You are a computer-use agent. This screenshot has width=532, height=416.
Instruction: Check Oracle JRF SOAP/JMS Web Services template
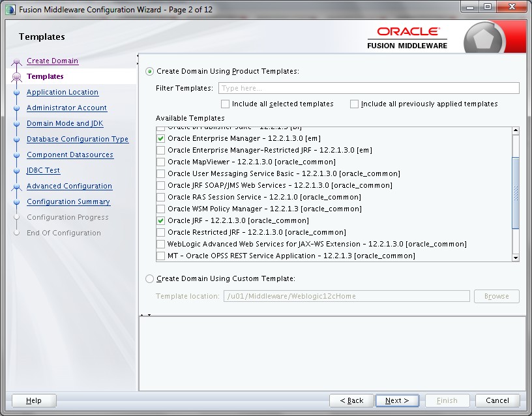coord(160,185)
